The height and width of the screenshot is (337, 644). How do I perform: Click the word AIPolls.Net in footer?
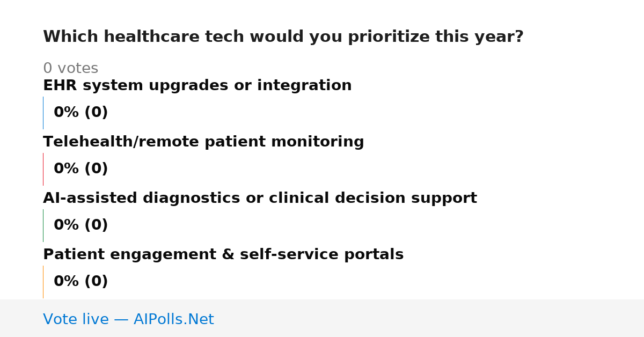pos(173,319)
